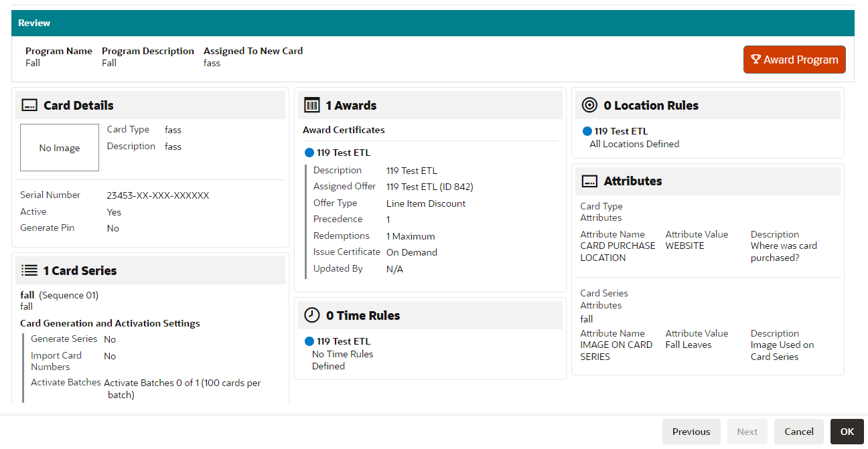Click the list icon beside 1 Card Series
This screenshot has height=449, width=868.
[29, 270]
